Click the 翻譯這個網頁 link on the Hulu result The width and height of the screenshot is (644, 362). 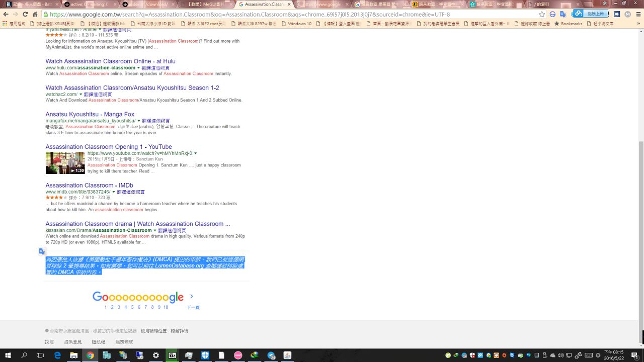pyautogui.click(x=155, y=68)
